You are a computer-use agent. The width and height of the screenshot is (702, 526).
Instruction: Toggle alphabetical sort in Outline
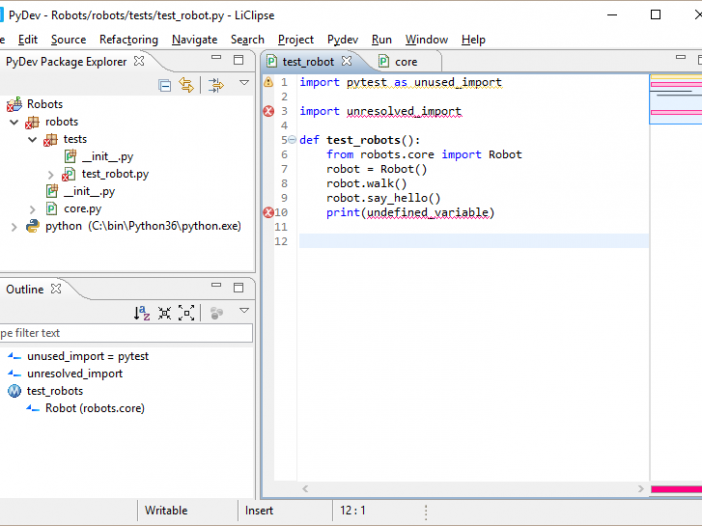(141, 313)
